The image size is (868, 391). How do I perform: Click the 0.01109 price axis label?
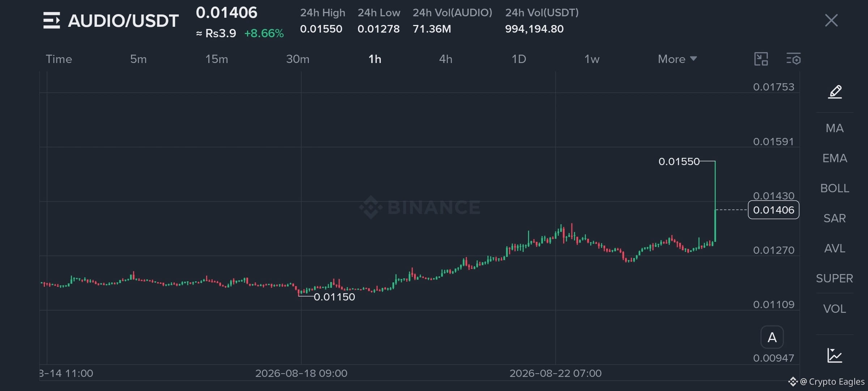click(x=774, y=304)
